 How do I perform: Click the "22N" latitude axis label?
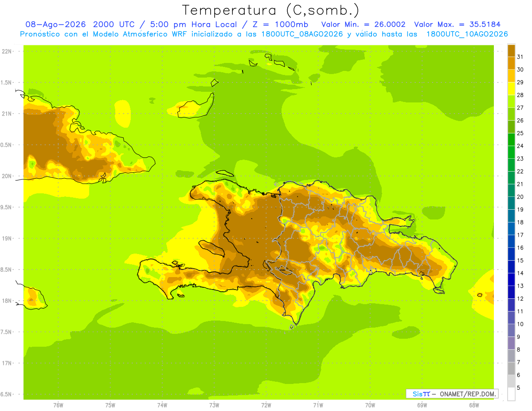point(6,51)
